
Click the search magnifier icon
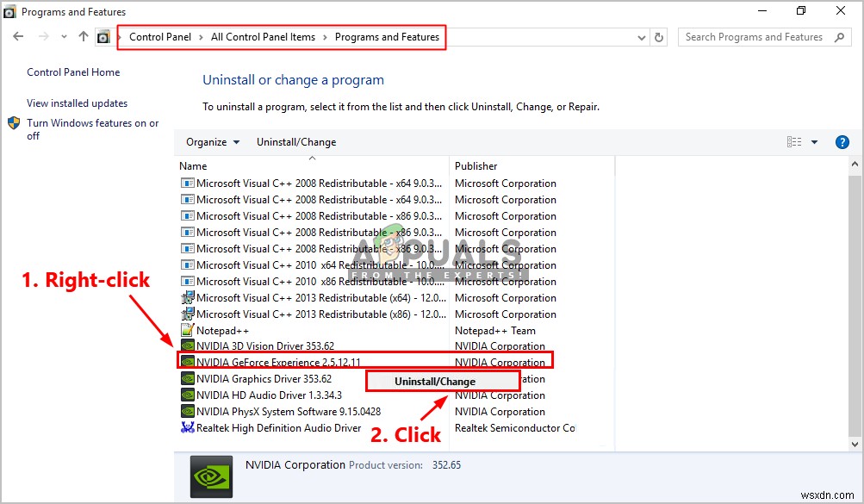[839, 37]
